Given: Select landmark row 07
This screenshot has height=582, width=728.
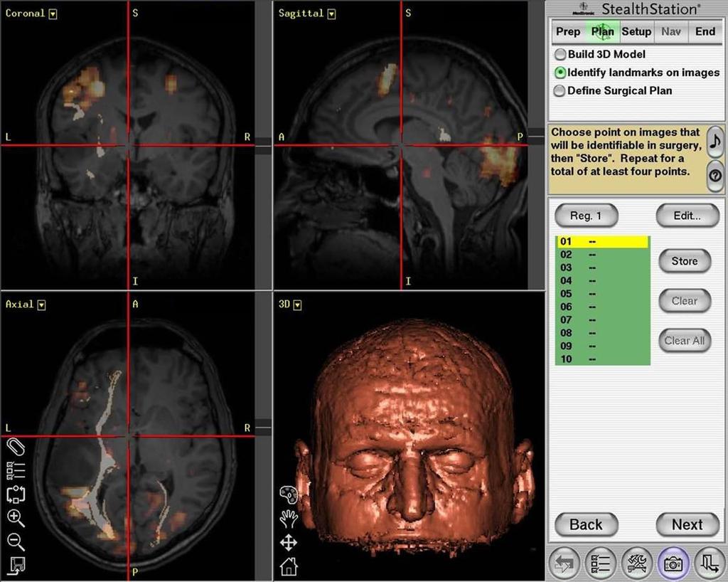Looking at the screenshot, I should [602, 319].
